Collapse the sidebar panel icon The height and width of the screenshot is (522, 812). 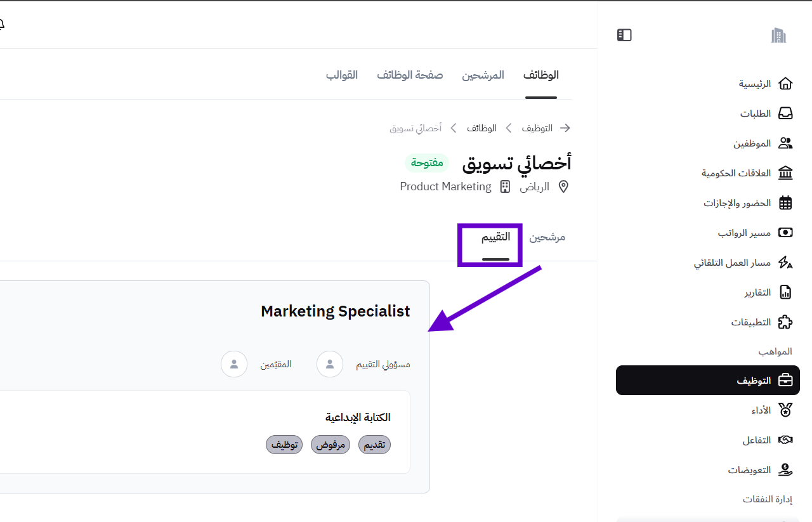(x=624, y=35)
